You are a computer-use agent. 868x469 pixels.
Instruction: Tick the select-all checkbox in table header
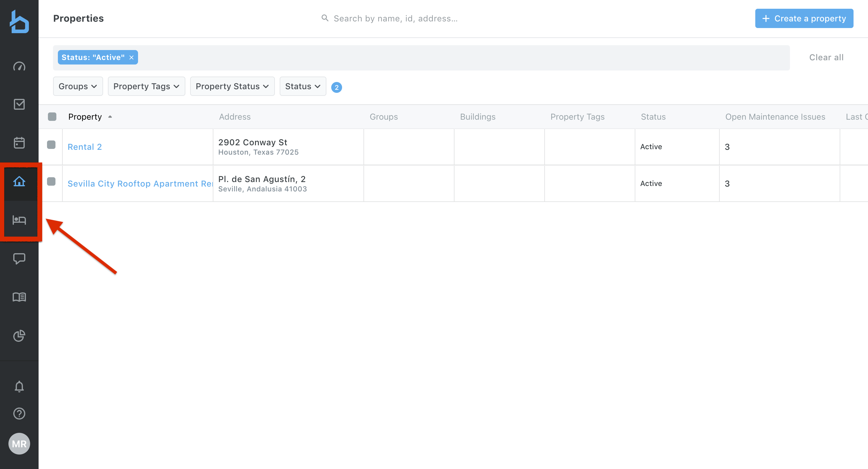(52, 117)
